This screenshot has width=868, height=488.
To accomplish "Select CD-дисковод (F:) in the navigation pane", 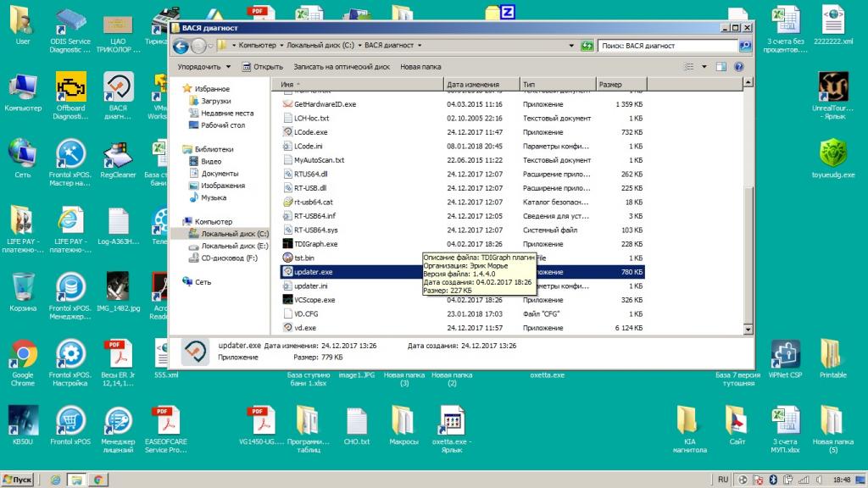I will (x=229, y=258).
